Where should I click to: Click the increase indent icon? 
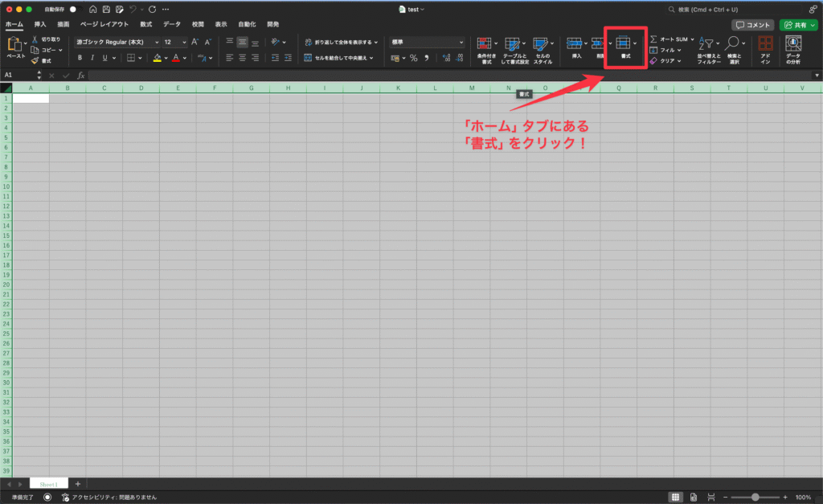click(288, 58)
